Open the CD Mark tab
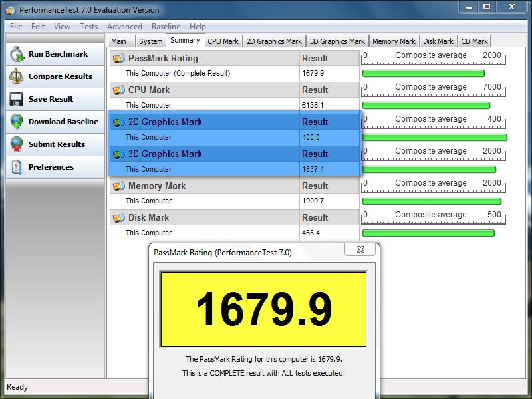 tap(474, 41)
